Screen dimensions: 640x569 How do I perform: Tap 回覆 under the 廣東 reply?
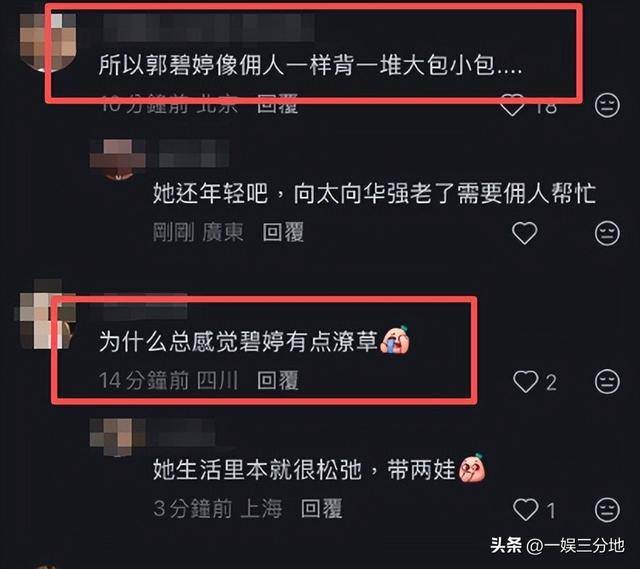pos(283,232)
